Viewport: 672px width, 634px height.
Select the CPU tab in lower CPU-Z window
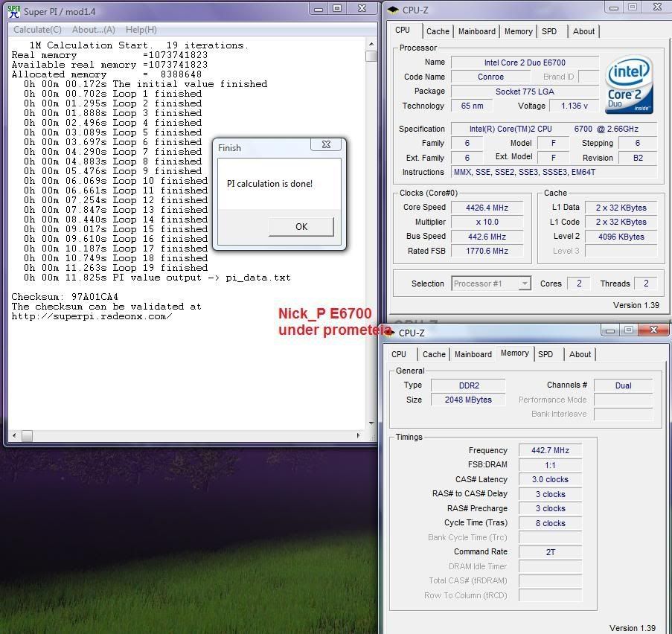point(399,354)
